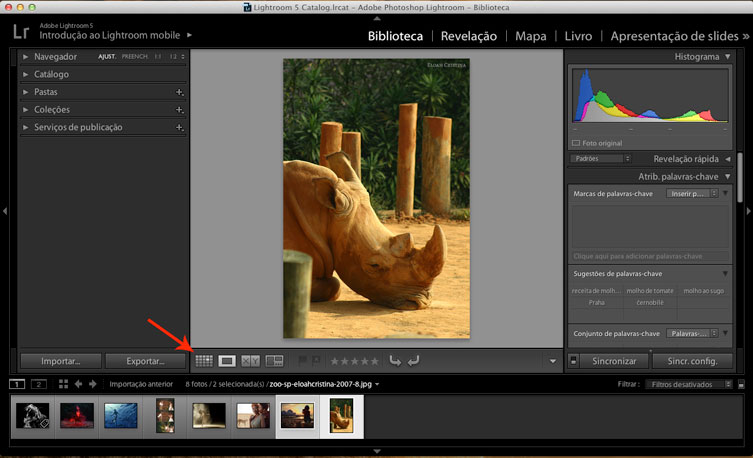Set star rating in toolbar
Screen dimensions: 753x458
tap(355, 360)
